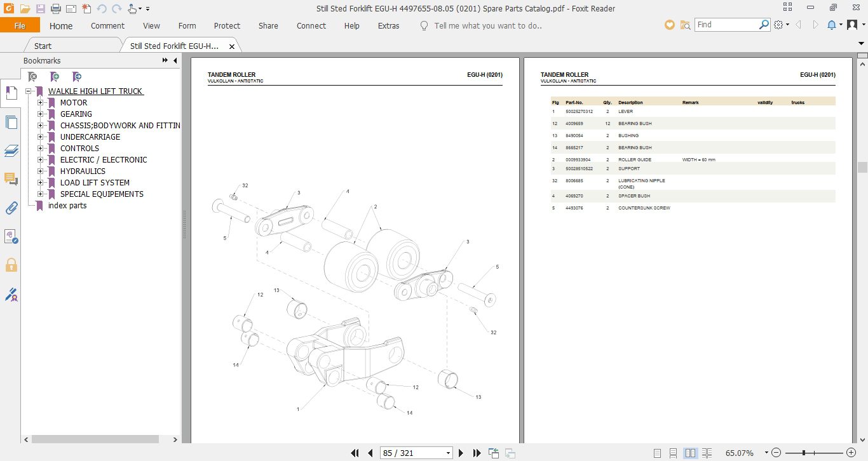The image size is (868, 461).
Task: Open the CHASSIS;BODYWORK AND FITTIN bookmark
Action: pos(120,126)
